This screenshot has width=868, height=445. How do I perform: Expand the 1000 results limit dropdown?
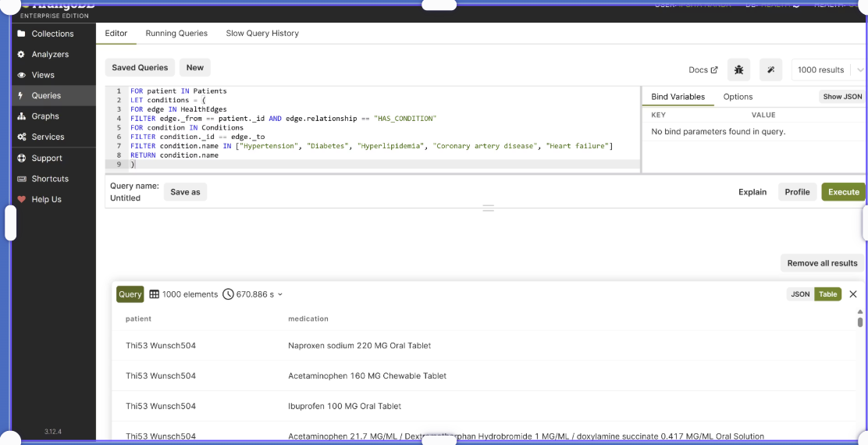pyautogui.click(x=859, y=69)
